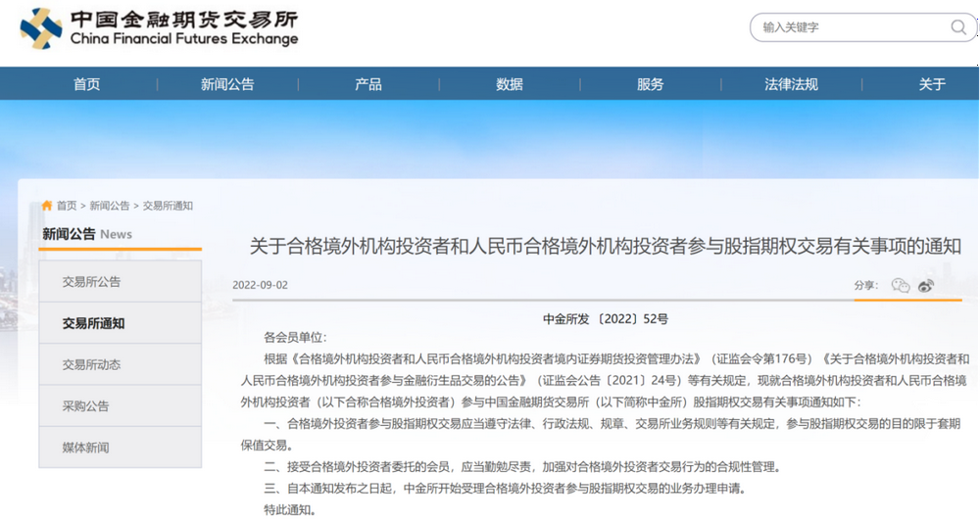Open the 新闻公告 navigation menu item
Screen dimensions: 980x521
click(227, 84)
